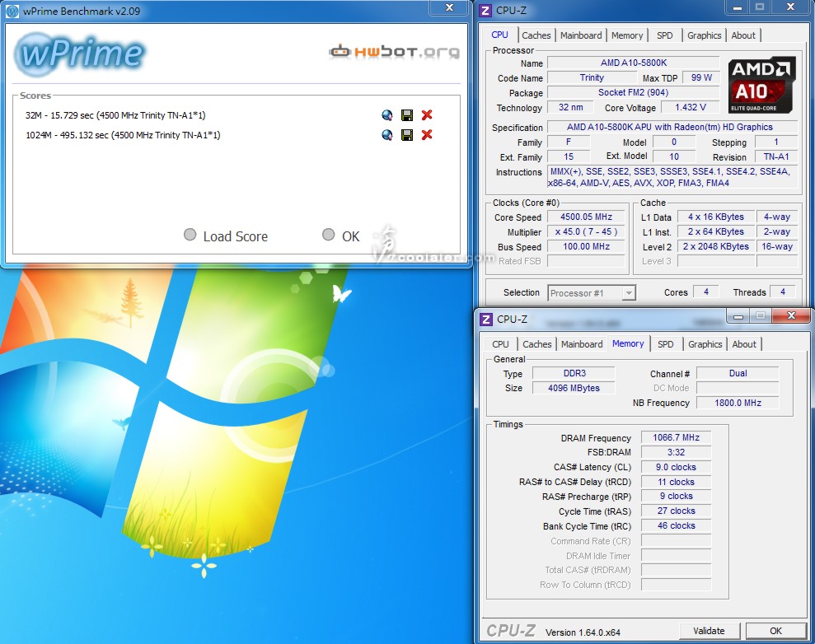Screen dimensions: 815x644
Task: Select the OK radio button in wPrime
Action: [x=329, y=235]
